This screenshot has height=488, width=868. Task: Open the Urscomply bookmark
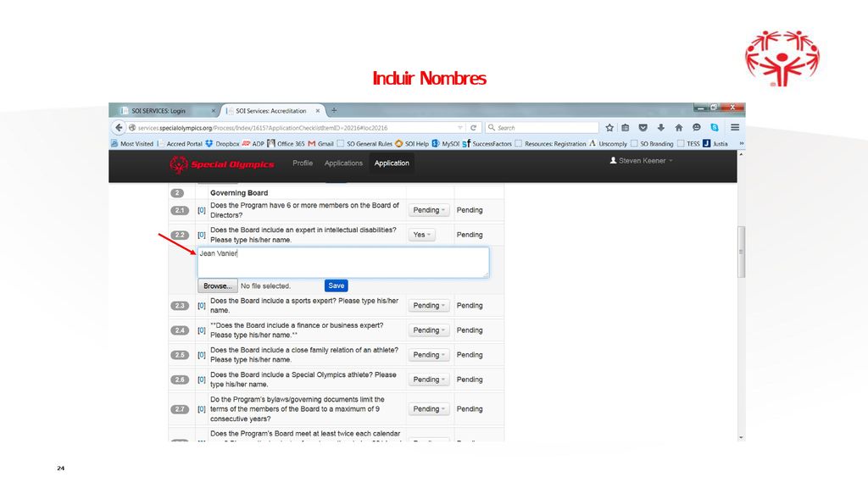pyautogui.click(x=608, y=144)
